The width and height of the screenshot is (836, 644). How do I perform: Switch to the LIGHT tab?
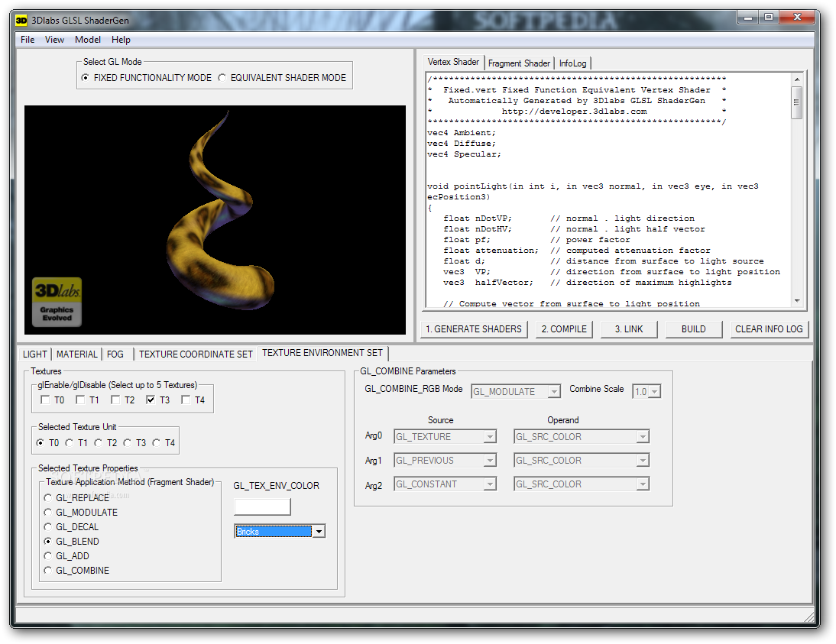(35, 354)
